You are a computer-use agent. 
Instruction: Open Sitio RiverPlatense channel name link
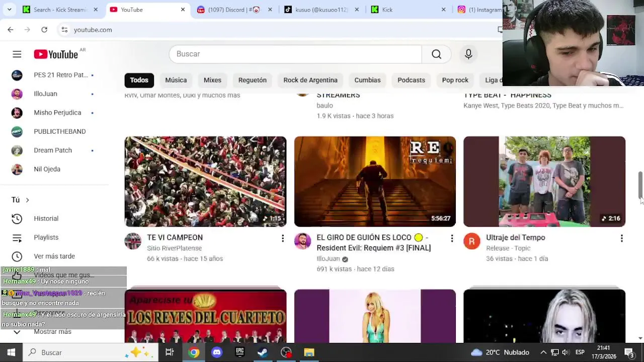174,248
